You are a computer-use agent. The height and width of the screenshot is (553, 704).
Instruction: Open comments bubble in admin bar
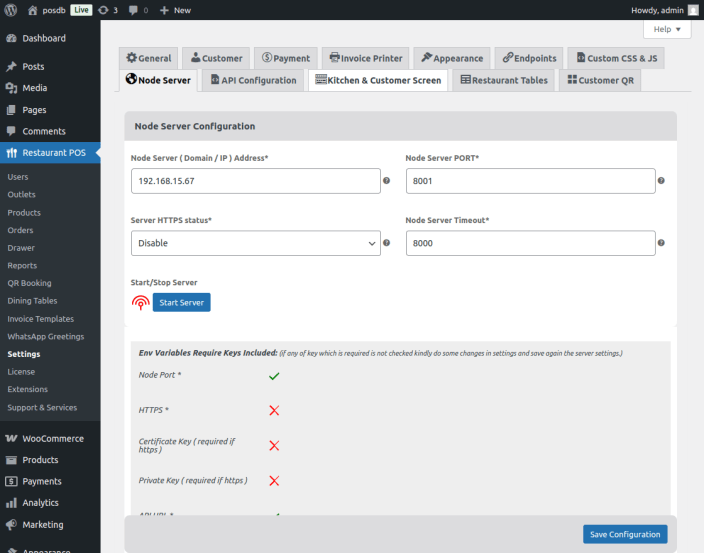(x=133, y=10)
